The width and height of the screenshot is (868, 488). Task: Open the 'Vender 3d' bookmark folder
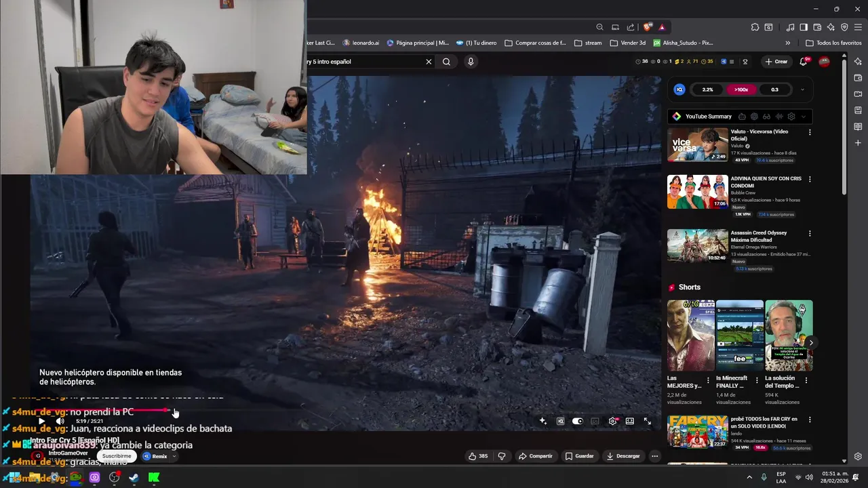628,43
